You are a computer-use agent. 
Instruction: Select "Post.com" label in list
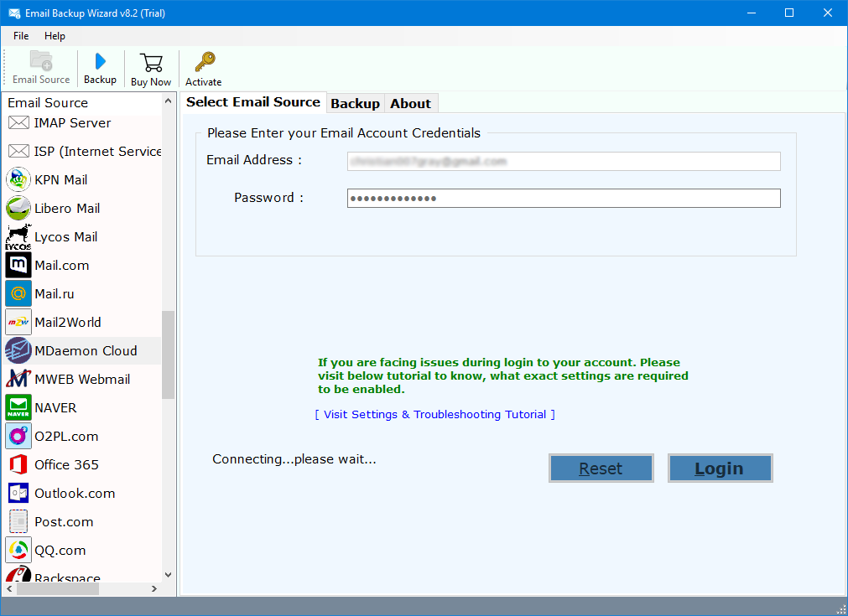[64, 521]
